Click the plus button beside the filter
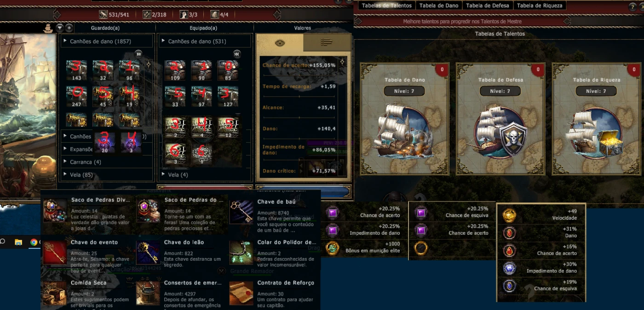 [69, 28]
